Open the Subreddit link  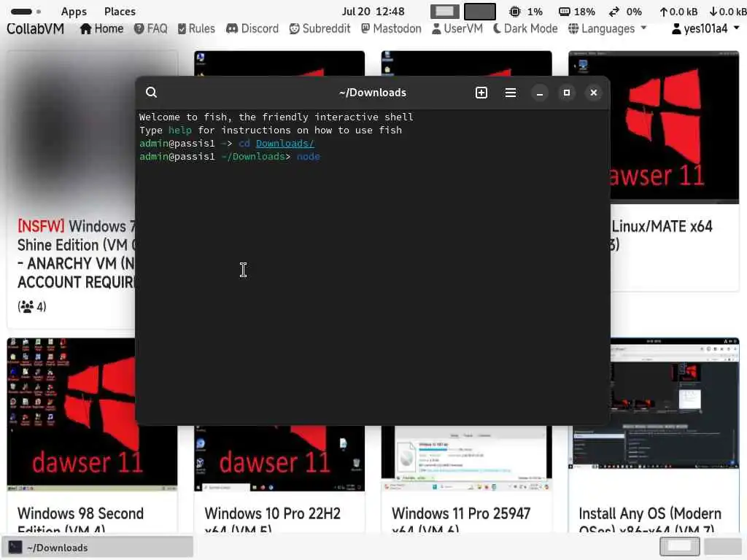click(320, 28)
